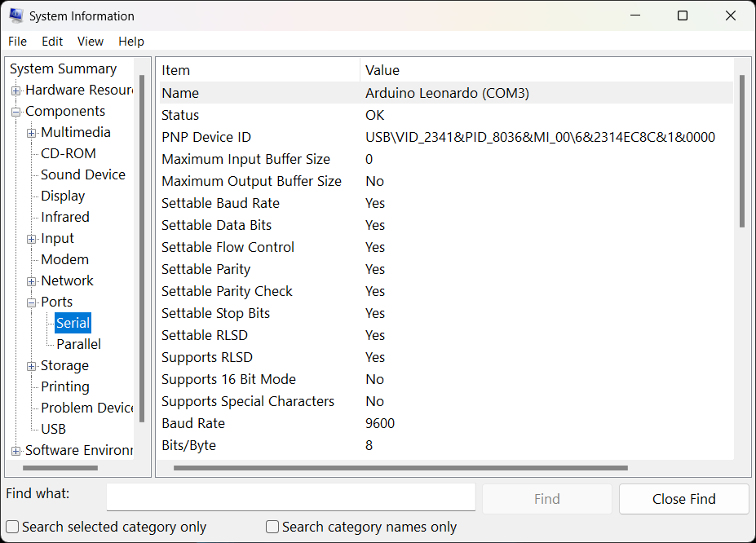Screen dimensions: 756x543
Task: Click the details pane vertical scrollbar
Action: pos(742,152)
